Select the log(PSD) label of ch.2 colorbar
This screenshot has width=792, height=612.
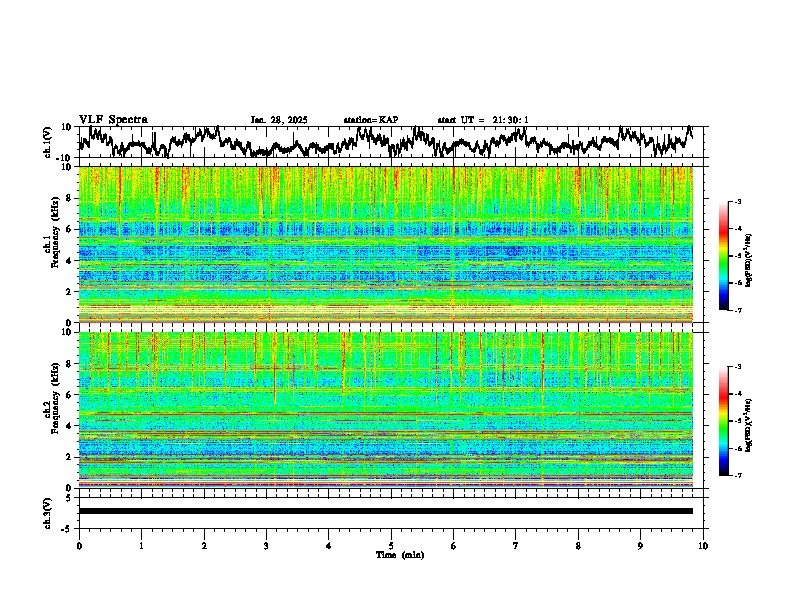click(x=749, y=425)
